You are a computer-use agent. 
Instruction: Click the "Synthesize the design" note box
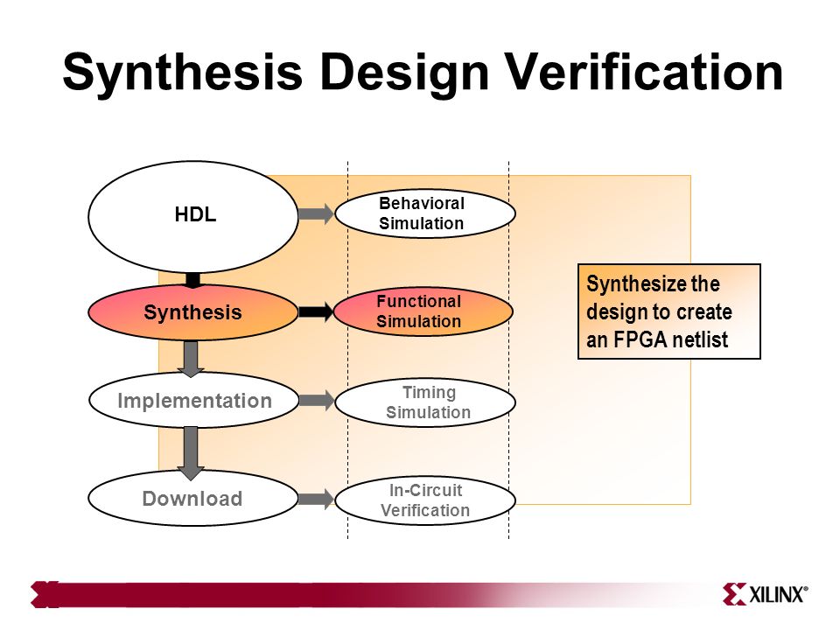coord(669,311)
